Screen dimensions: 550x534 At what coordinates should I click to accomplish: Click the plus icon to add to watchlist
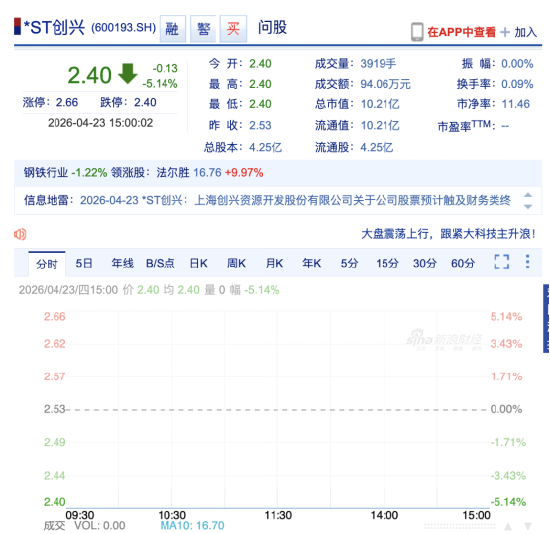coord(505,32)
